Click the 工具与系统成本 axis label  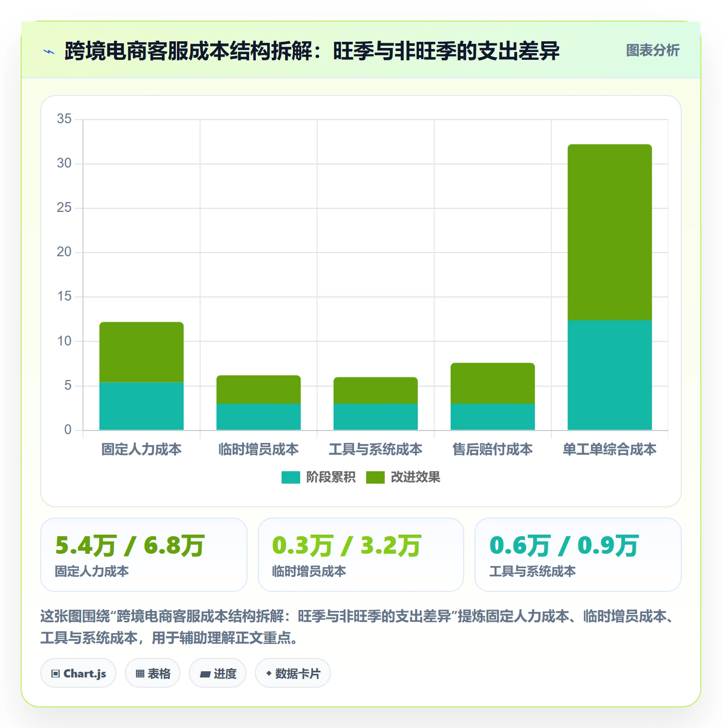pos(375,450)
